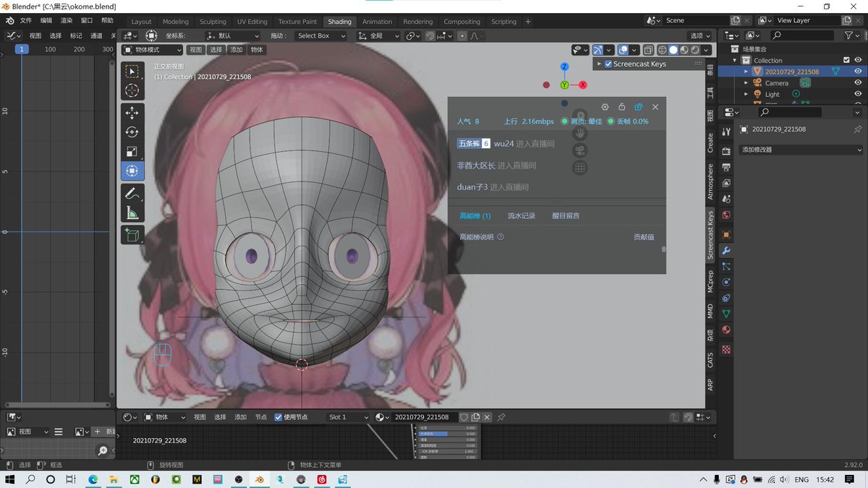This screenshot has height=488, width=868.
Task: Toggle the 使用节点 checkbox
Action: pyautogui.click(x=278, y=417)
